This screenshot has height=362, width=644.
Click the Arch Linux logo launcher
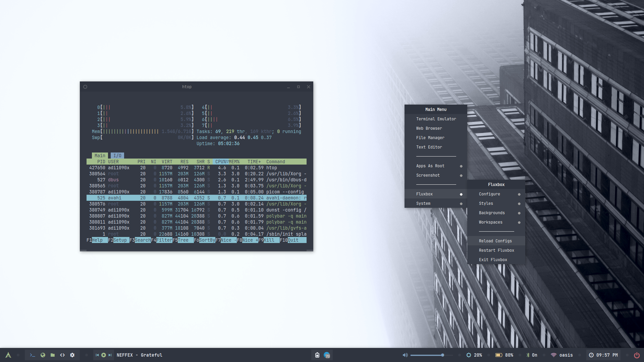pyautogui.click(x=8, y=355)
